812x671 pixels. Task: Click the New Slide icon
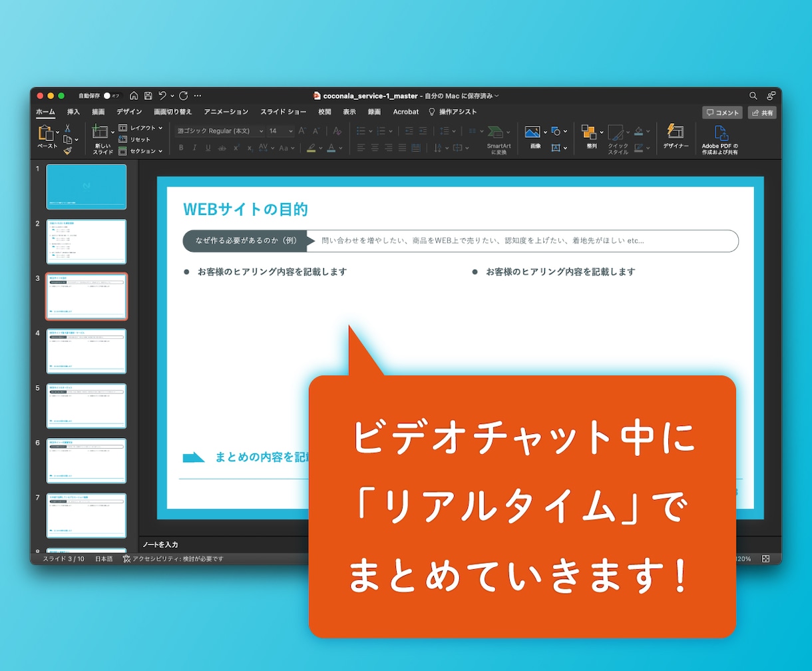pos(101,132)
